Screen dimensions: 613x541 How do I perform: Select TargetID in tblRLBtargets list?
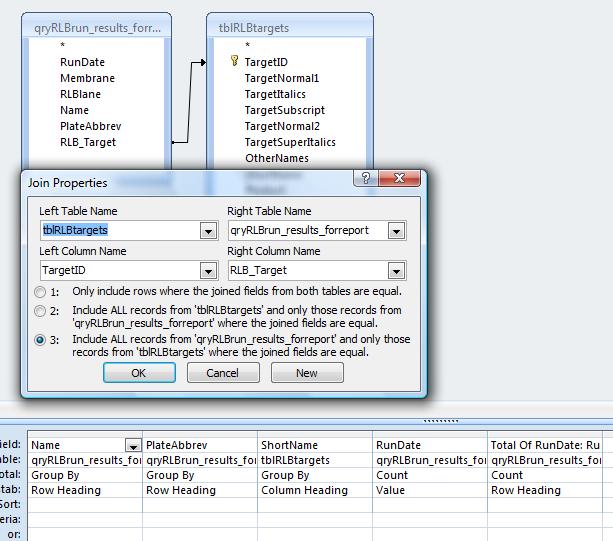coord(266,62)
